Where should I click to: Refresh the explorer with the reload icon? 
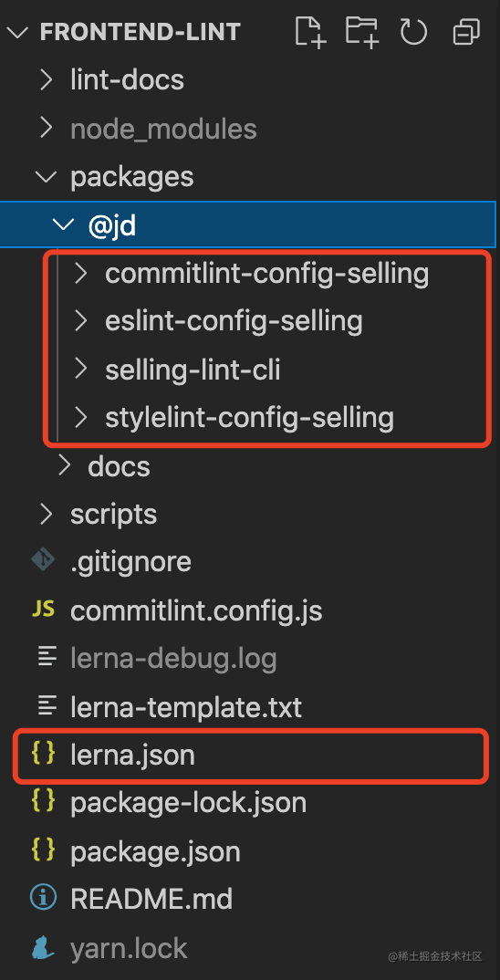413,31
